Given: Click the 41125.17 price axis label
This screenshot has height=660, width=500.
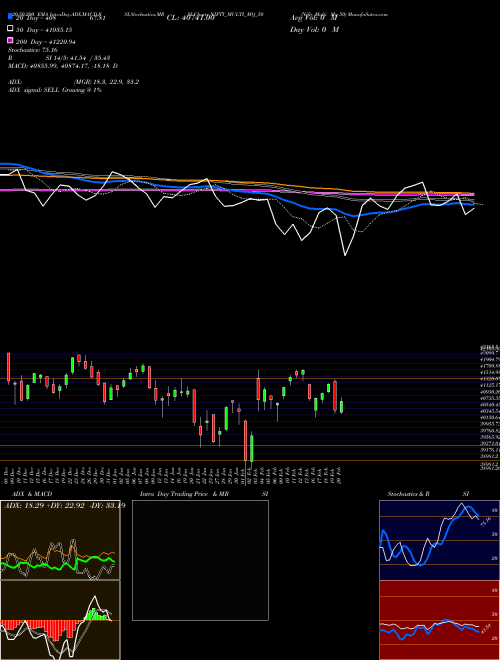Looking at the screenshot, I should point(489,385).
